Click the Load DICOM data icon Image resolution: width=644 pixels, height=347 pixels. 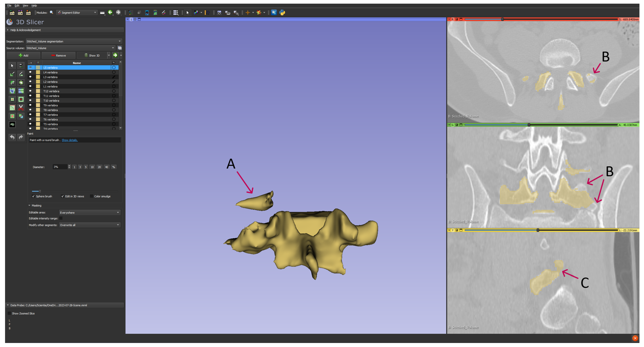(x=20, y=13)
